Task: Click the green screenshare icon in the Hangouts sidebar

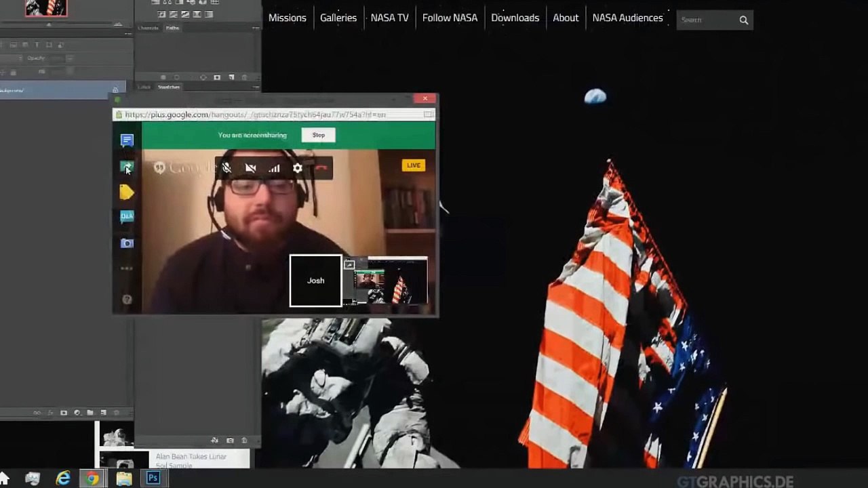Action: click(x=127, y=167)
